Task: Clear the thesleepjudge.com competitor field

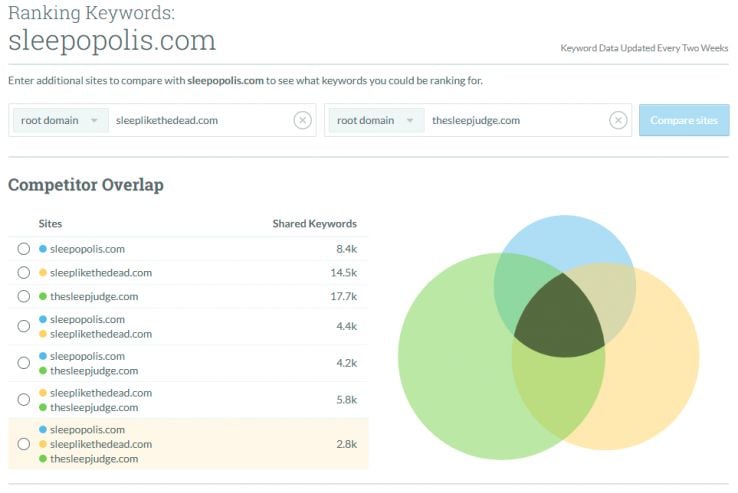Action: point(618,121)
